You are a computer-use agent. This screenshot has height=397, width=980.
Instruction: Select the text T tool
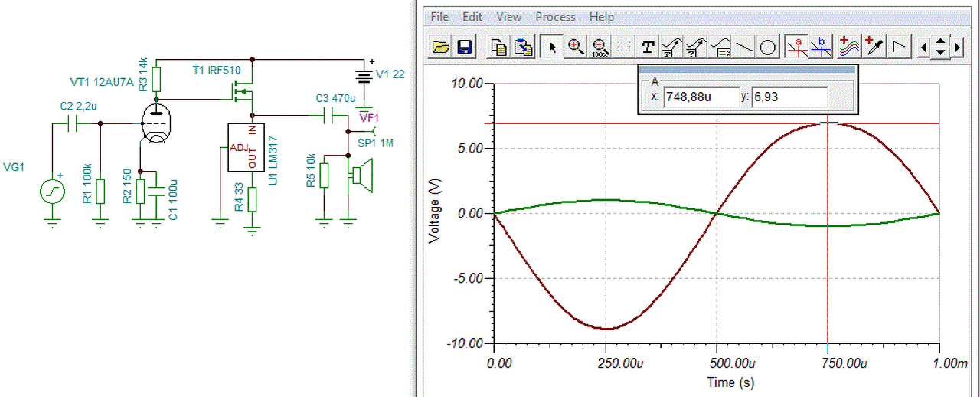648,48
